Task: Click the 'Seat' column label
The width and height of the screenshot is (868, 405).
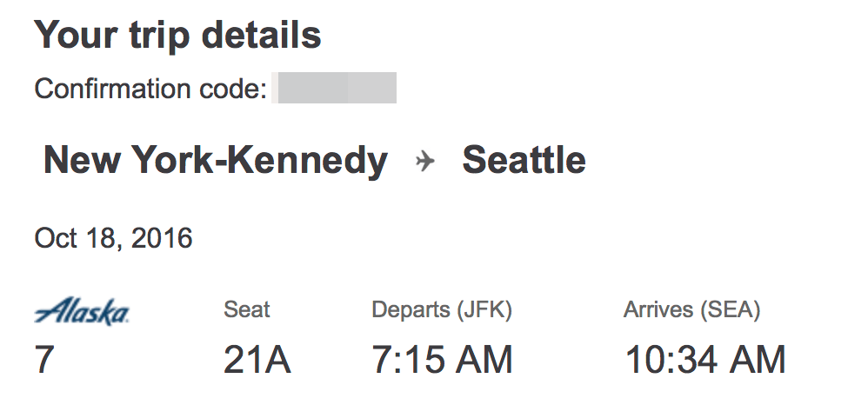Action: pos(247,309)
